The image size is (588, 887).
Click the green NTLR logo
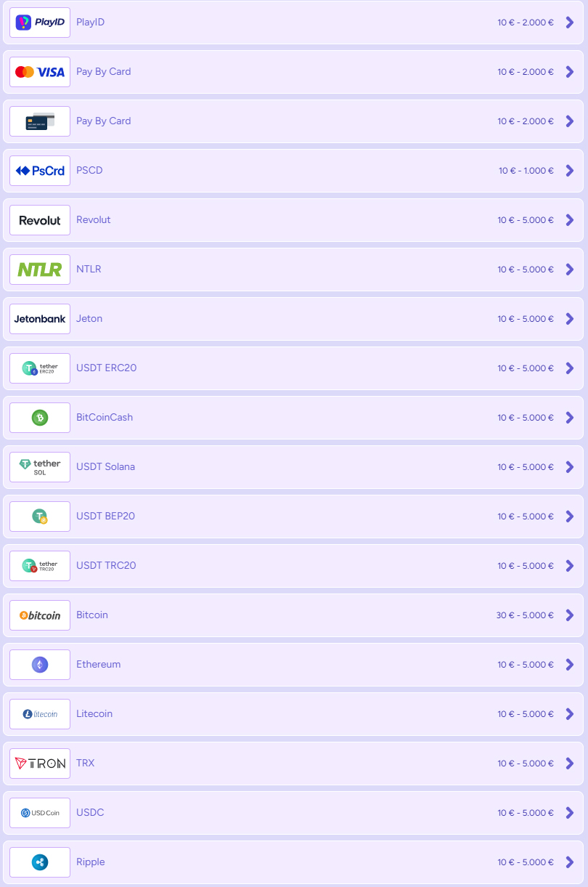tap(40, 270)
